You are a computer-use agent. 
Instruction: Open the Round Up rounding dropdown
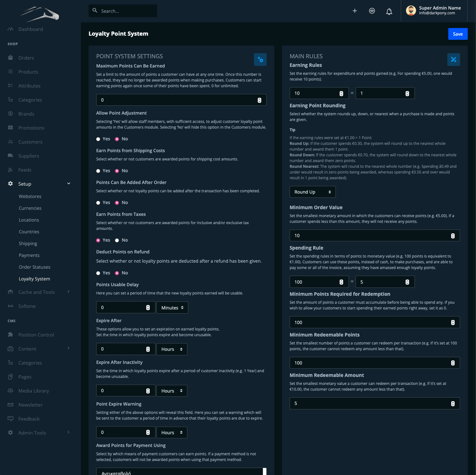(x=312, y=192)
